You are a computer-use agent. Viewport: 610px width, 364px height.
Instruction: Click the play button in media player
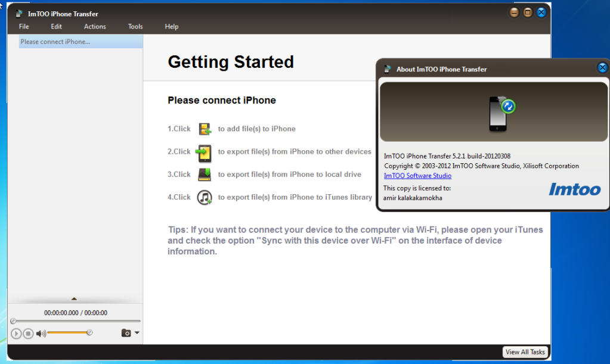tap(16, 333)
